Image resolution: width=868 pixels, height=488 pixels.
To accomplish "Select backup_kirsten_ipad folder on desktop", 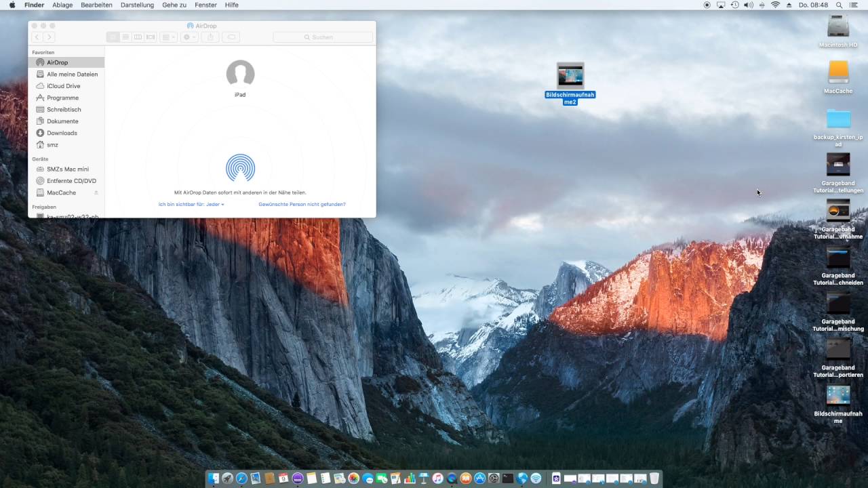I will tap(838, 127).
